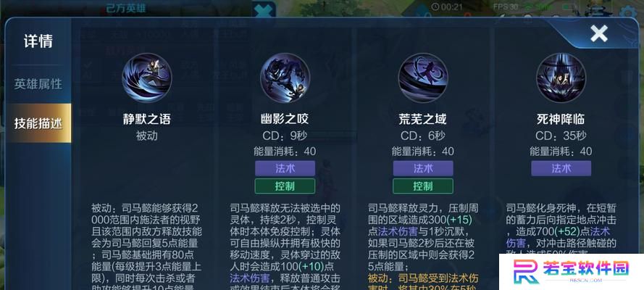Close the details panel with the X
This screenshot has height=290, width=644.
point(599,33)
